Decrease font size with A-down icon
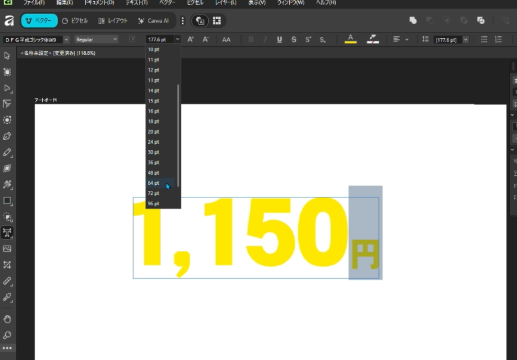Screen dimensions: 517x360 (x=206, y=39)
